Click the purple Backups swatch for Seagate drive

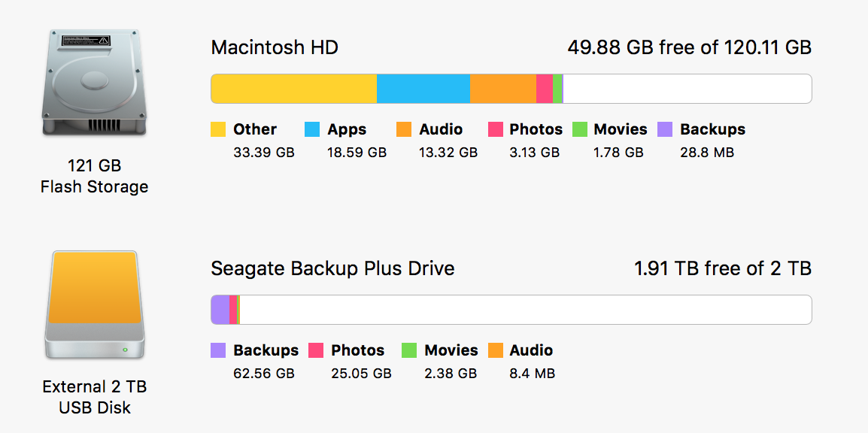tap(217, 350)
